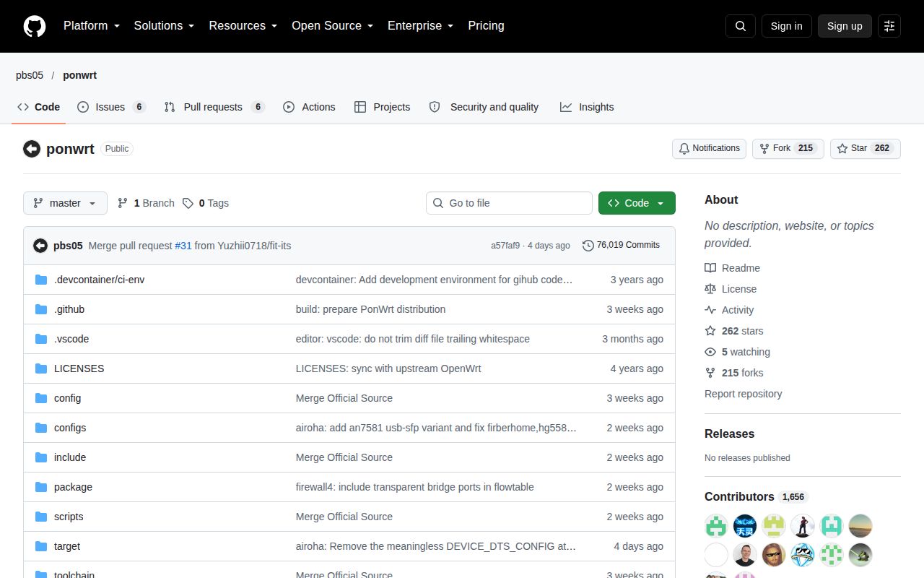Click the package folder icon

41,487
